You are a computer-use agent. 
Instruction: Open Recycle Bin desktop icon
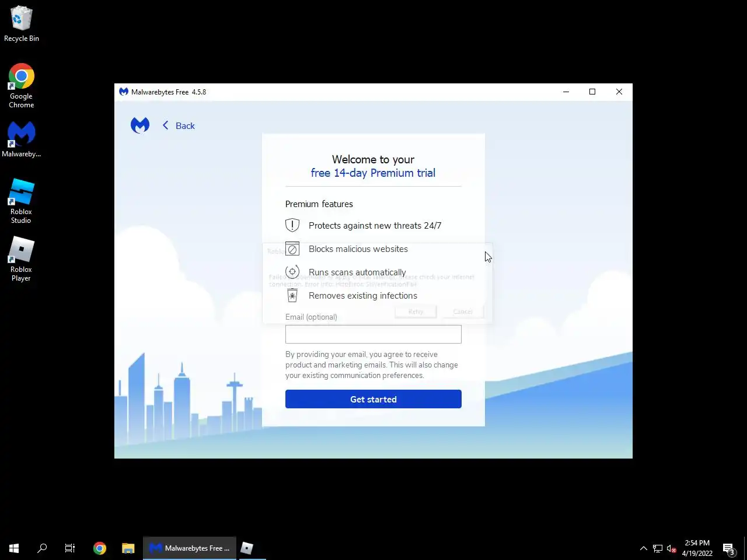[x=22, y=24]
